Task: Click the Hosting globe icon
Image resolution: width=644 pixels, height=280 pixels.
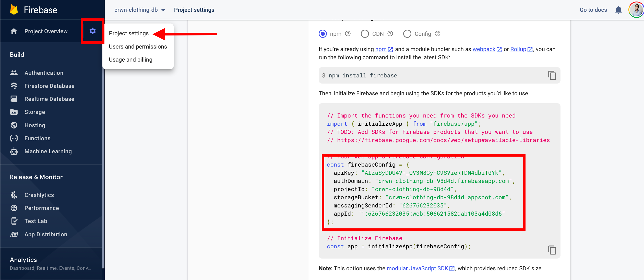Action: (x=14, y=125)
